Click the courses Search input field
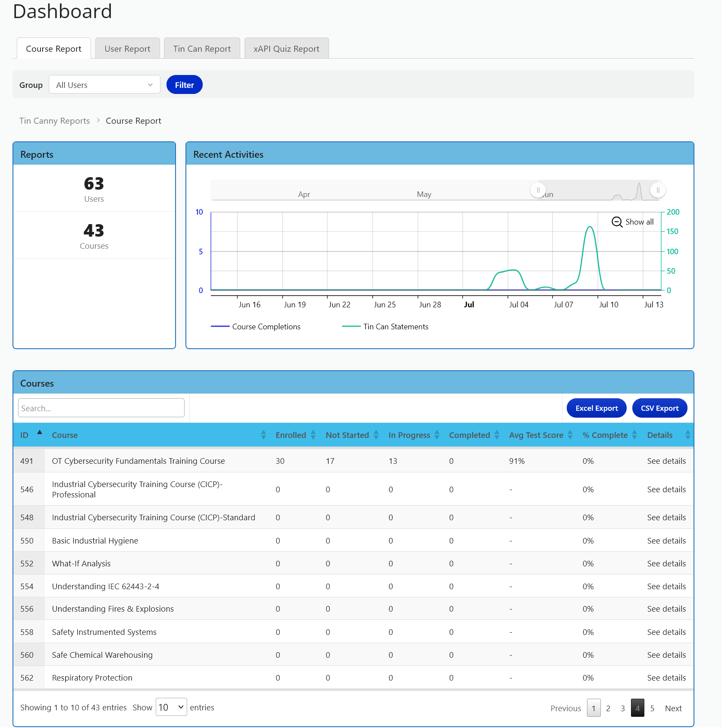Image resolution: width=722 pixels, height=728 pixels. 101,408
